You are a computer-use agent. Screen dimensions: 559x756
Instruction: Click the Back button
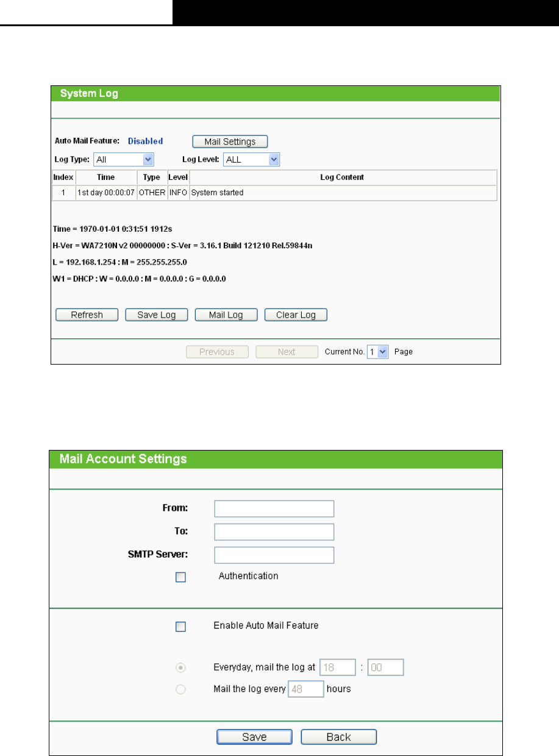coord(339,737)
